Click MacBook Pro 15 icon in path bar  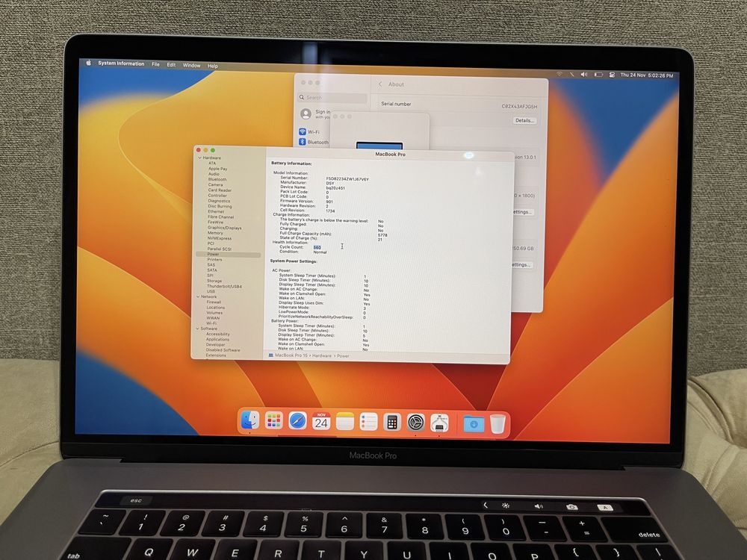pyautogui.click(x=270, y=355)
